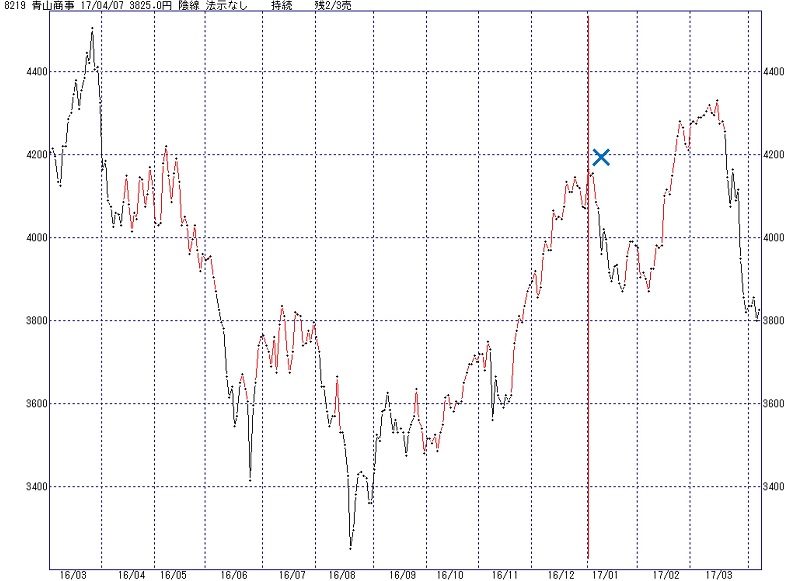The image size is (800, 581).
Task: Select the 3400 label on left price axis
Action: click(x=30, y=487)
